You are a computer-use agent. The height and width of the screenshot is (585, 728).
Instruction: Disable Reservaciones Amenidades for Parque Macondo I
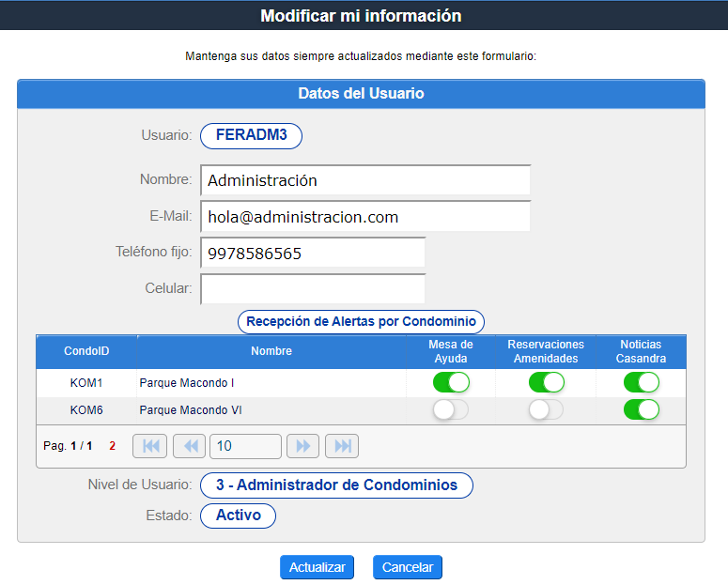[x=546, y=382]
